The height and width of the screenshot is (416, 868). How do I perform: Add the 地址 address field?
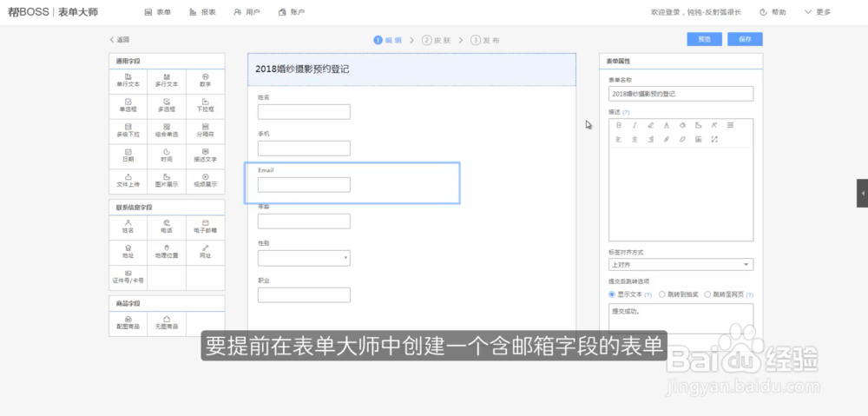pyautogui.click(x=128, y=252)
